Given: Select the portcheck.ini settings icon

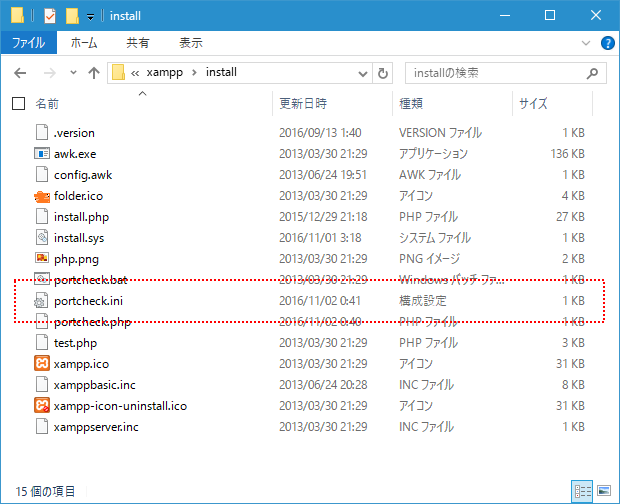Looking at the screenshot, I should pyautogui.click(x=41, y=300).
